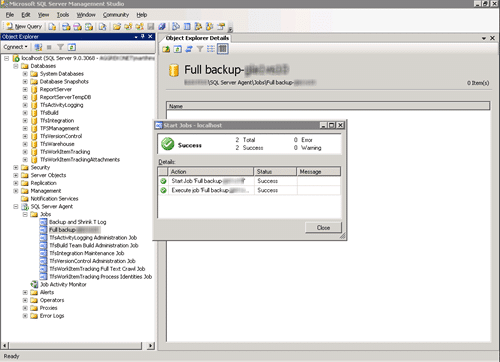Click the Analysis Services MDX Query icon
Image resolution: width=500 pixels, height=362 pixels.
point(66,27)
